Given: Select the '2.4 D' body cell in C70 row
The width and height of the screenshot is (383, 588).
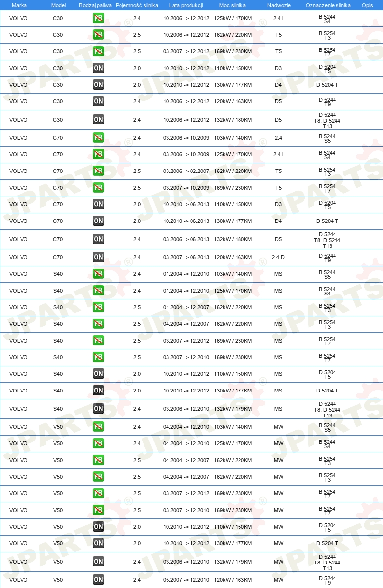Looking at the screenshot, I should coord(278,258).
